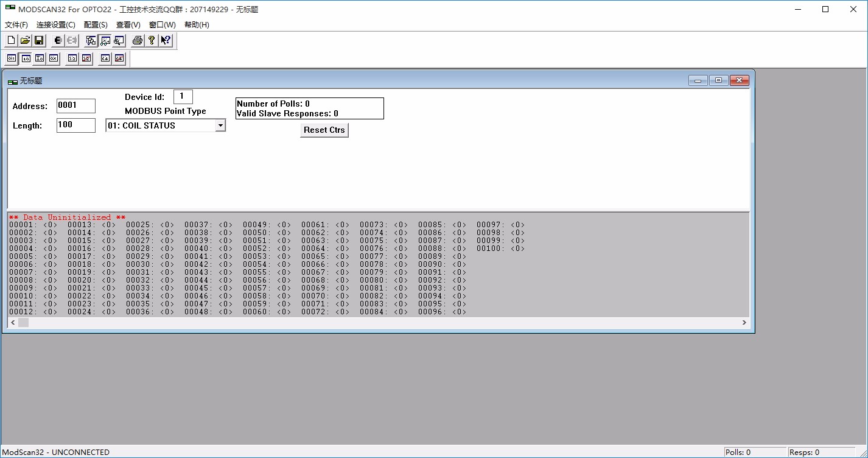Screen dimensions: 868x458
Task: Open an existing document via toolbar icon
Action: [x=24, y=40]
